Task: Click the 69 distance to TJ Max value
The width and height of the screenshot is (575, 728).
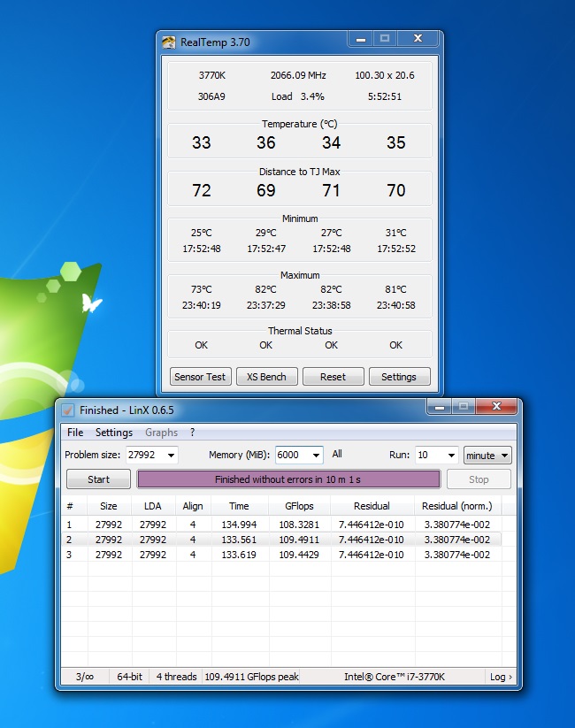Action: (266, 190)
